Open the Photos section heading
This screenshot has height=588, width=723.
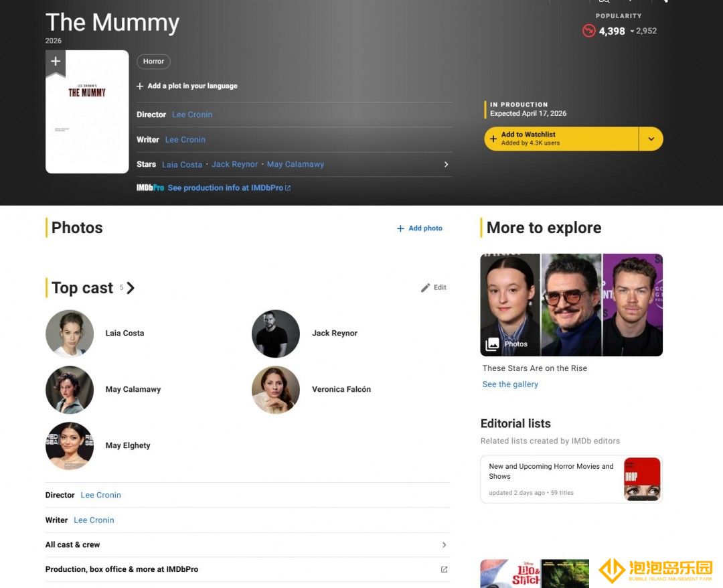point(77,228)
